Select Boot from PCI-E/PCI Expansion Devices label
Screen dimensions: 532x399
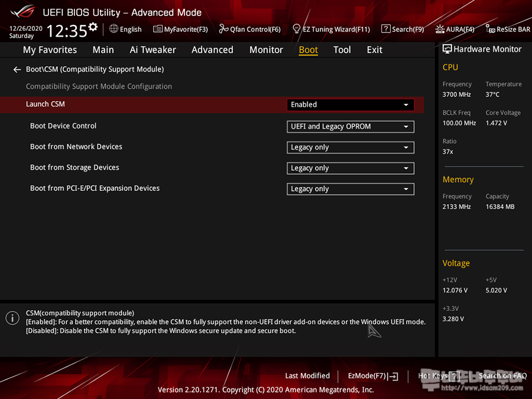tap(95, 188)
